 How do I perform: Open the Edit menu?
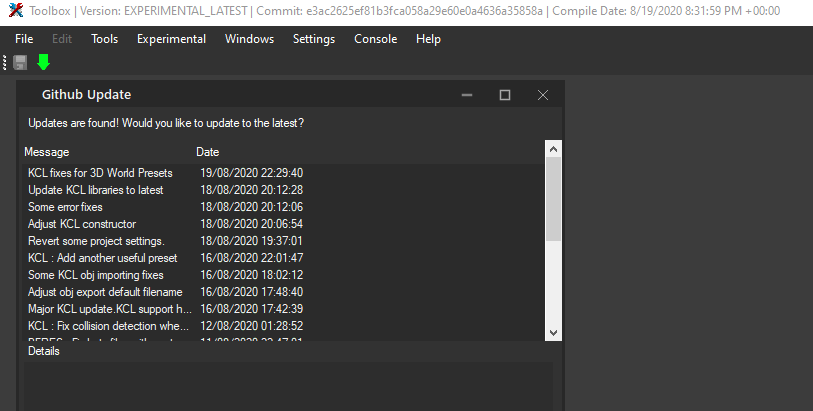[62, 39]
